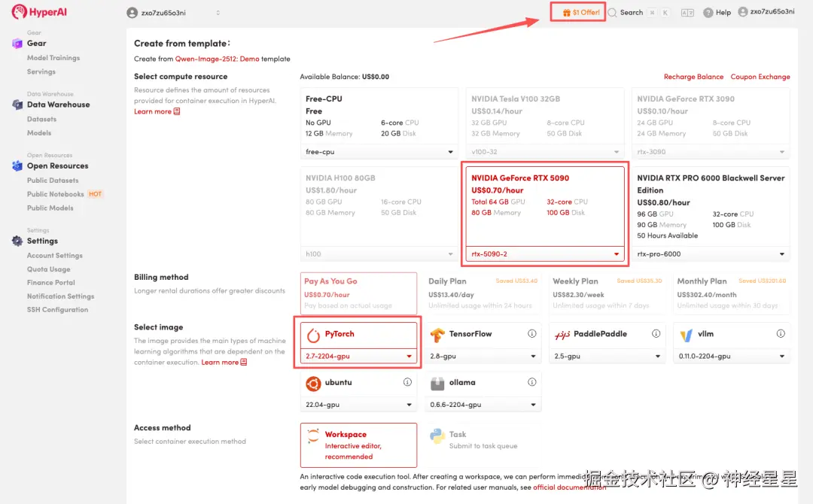Open info icon for ubuntu image
Viewport: 813px width, 504px height.
tap(407, 381)
